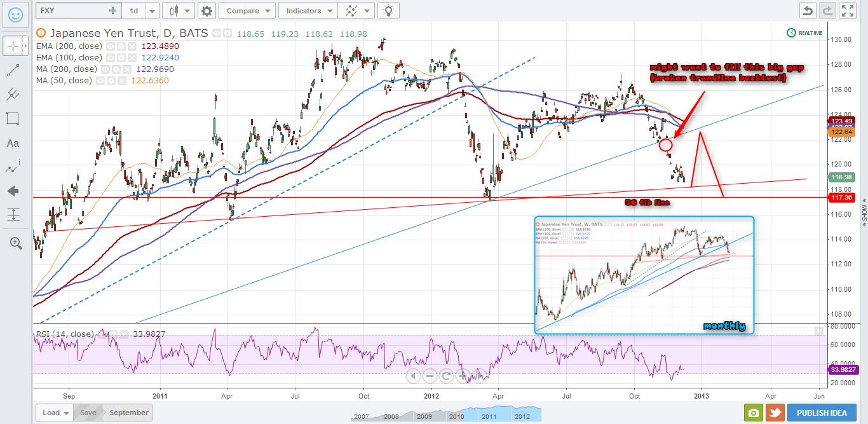Open settings gear for MA (200, close)

click(116, 69)
